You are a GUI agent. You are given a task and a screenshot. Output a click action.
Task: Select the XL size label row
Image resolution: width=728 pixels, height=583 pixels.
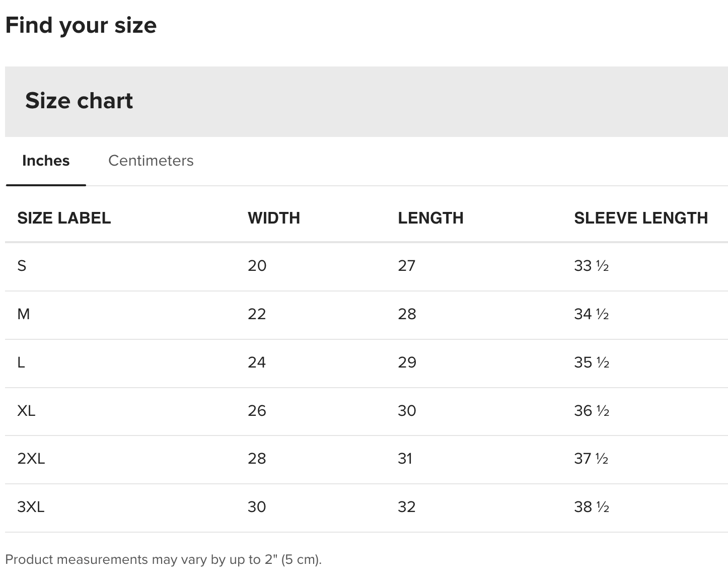26,411
